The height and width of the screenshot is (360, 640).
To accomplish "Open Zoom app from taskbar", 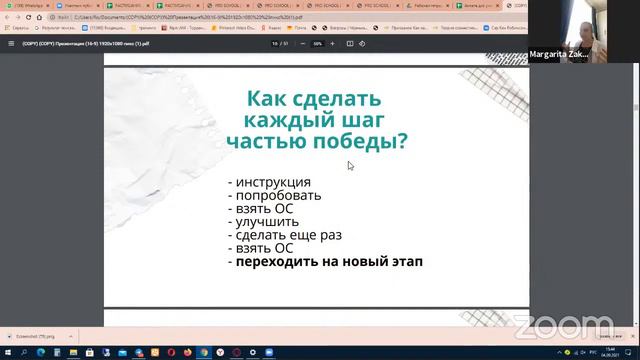I will pyautogui.click(x=269, y=352).
